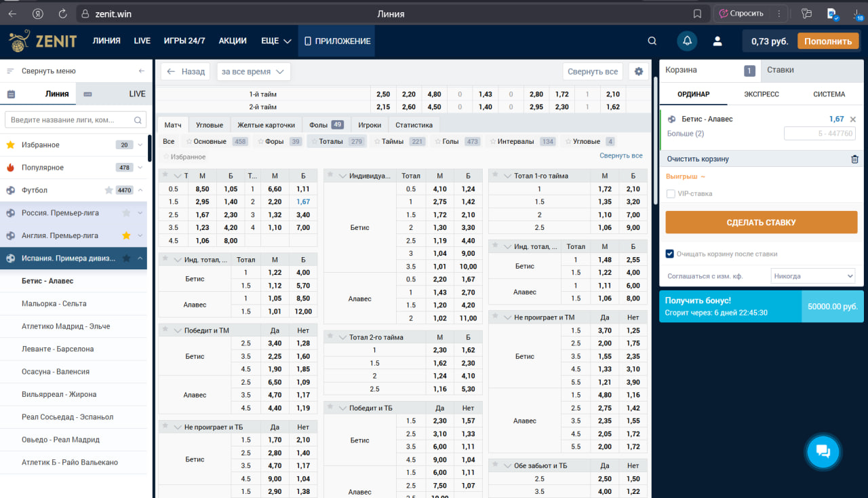868x498 pixels.
Task: Click the Спросить assistant button in the browser bar
Action: [x=741, y=14]
